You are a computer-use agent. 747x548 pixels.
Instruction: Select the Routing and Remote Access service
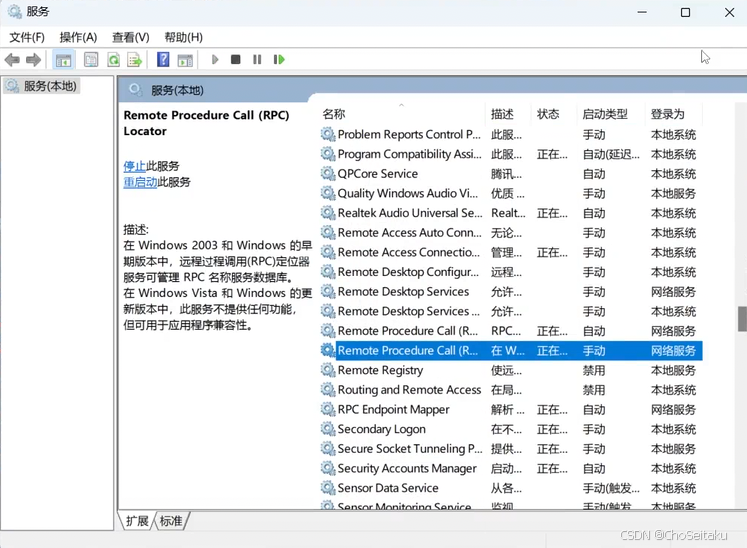coord(511,390)
